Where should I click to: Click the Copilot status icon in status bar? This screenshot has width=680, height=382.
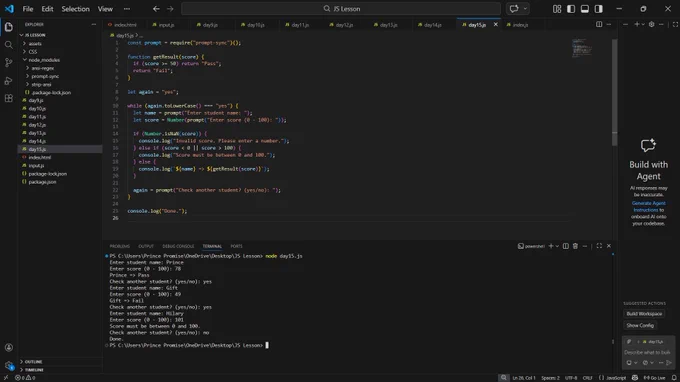coord(635,378)
